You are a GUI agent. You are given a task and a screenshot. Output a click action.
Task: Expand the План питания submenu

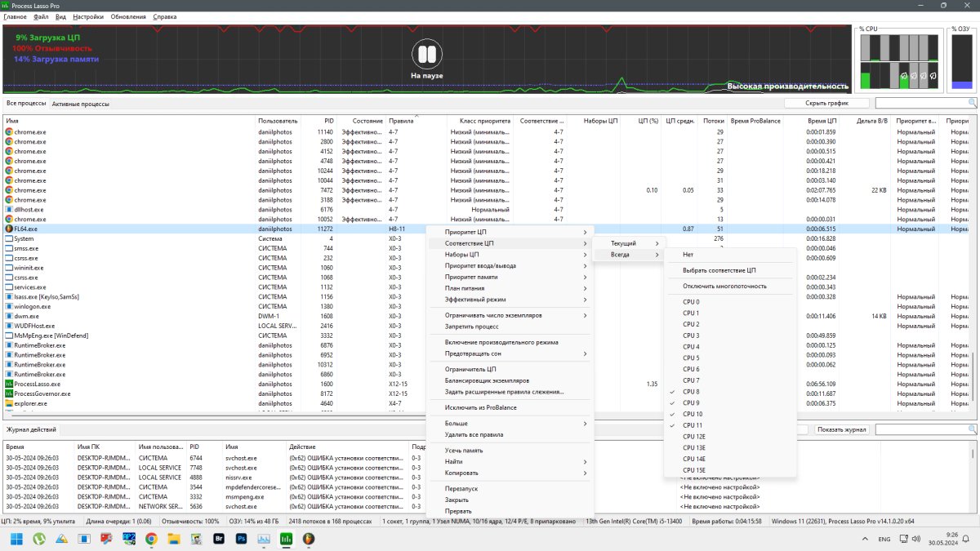(509, 288)
